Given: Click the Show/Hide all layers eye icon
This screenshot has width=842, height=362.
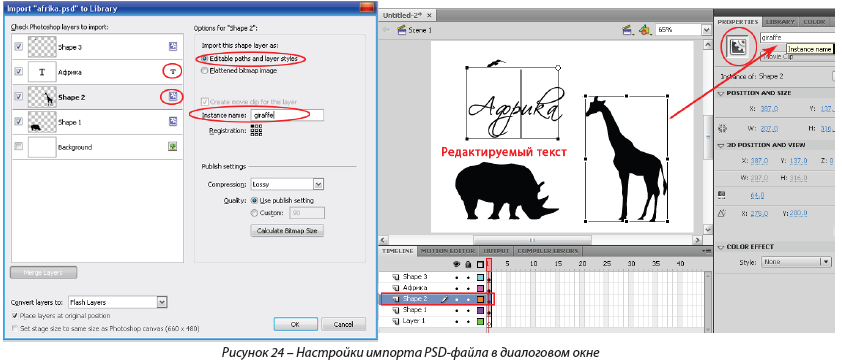Looking at the screenshot, I should [457, 264].
